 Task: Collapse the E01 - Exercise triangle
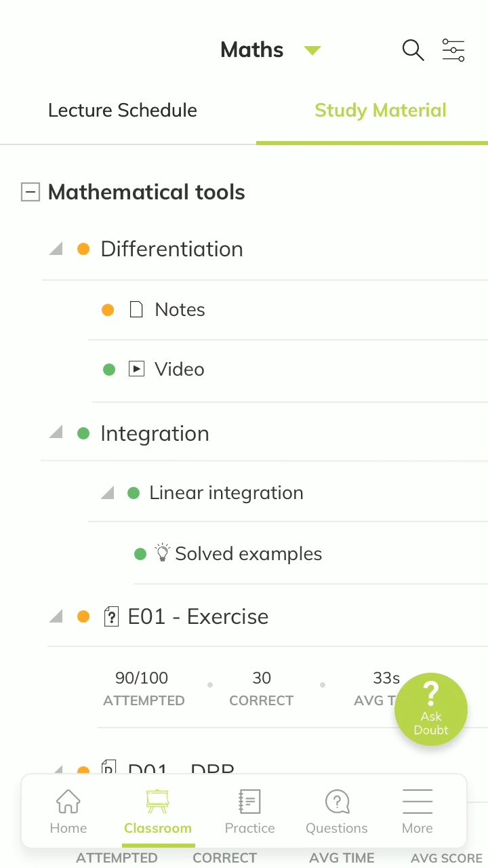[56, 616]
